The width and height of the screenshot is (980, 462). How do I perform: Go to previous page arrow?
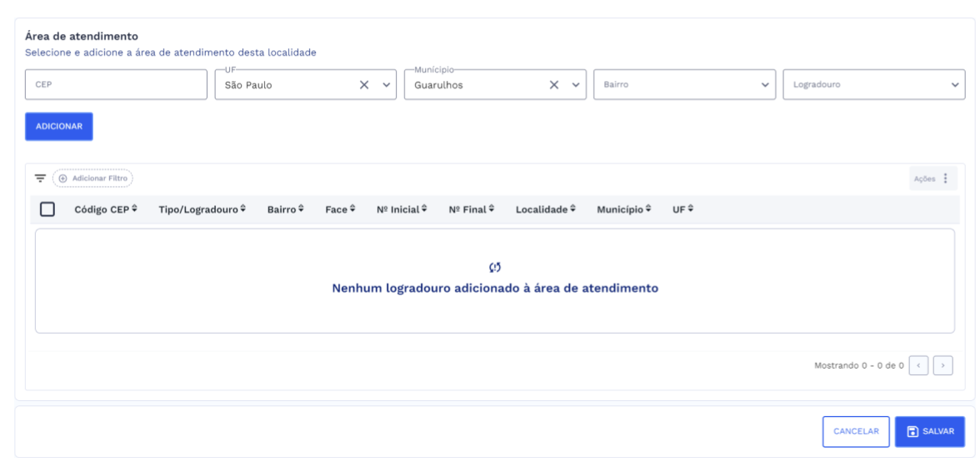tap(920, 365)
